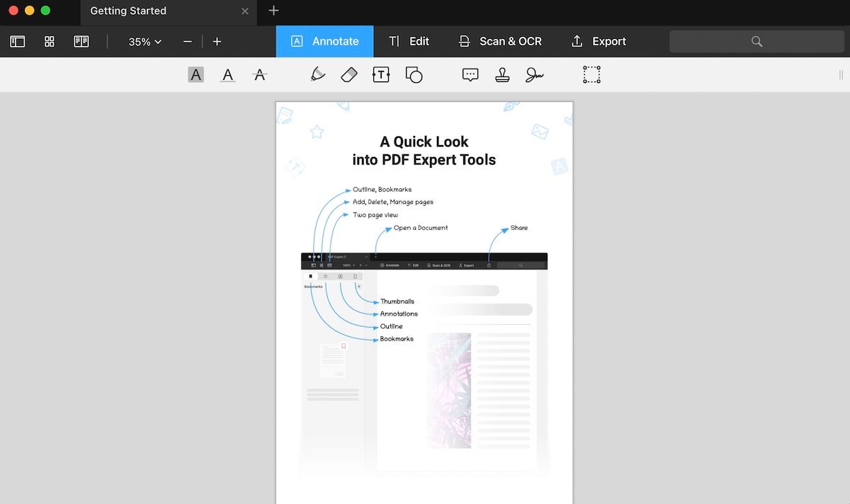Viewport: 850px width, 504px height.
Task: Switch to the Edit tab
Action: tap(409, 41)
